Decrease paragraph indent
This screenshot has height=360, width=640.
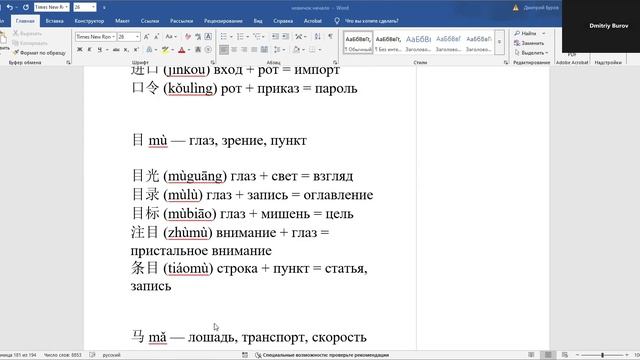[275, 37]
